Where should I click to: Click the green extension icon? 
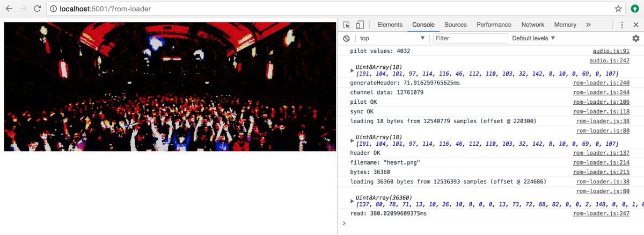click(x=634, y=9)
